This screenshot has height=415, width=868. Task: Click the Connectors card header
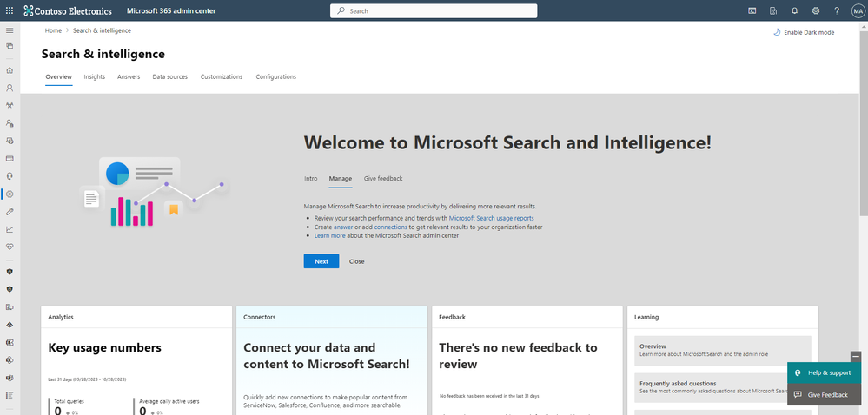click(332, 317)
